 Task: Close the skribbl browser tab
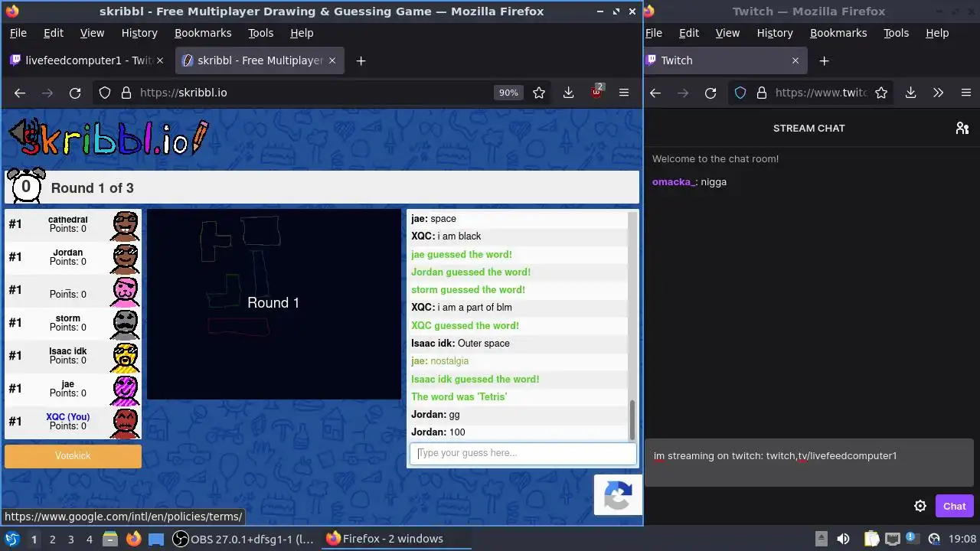pos(332,60)
